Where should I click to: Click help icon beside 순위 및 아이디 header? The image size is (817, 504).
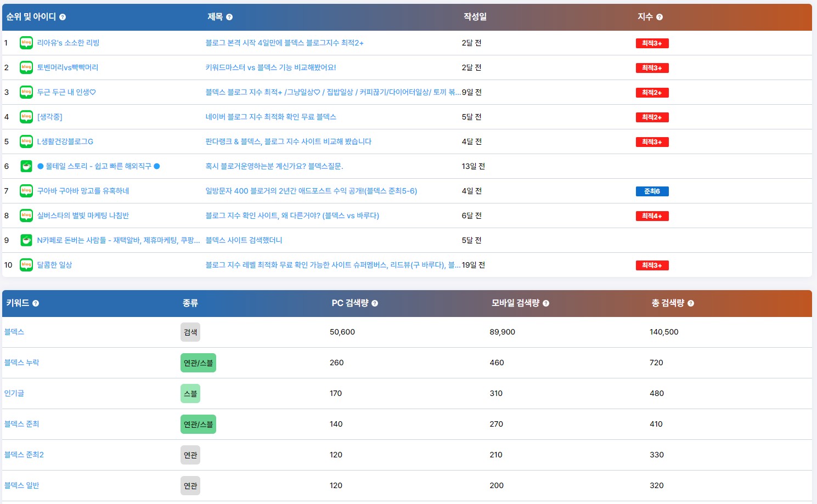coord(63,17)
